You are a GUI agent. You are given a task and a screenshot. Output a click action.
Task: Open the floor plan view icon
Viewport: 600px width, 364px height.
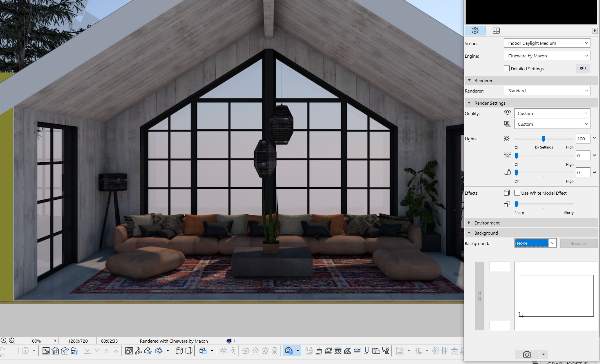click(46, 351)
